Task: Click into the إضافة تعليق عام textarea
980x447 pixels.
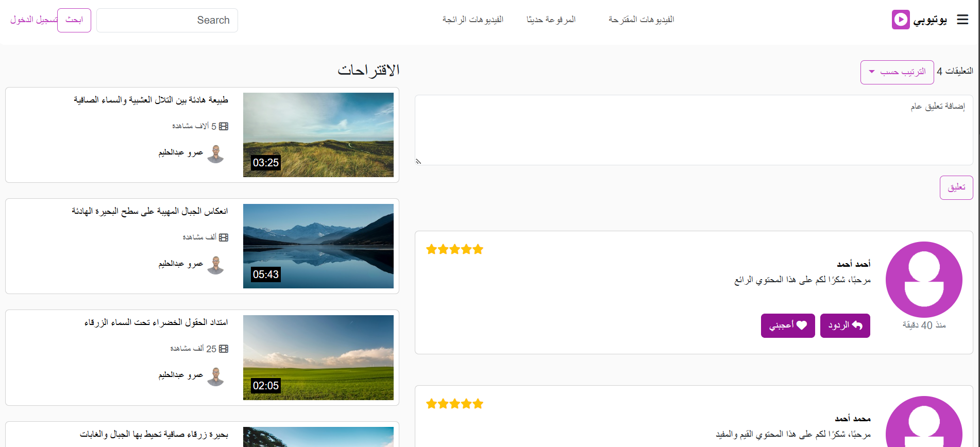Action: [x=694, y=130]
